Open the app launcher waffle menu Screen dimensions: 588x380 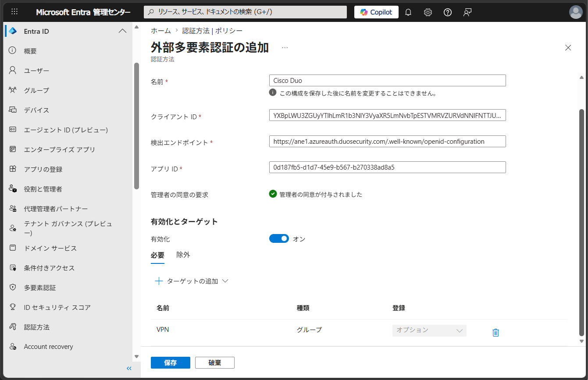[x=14, y=12]
